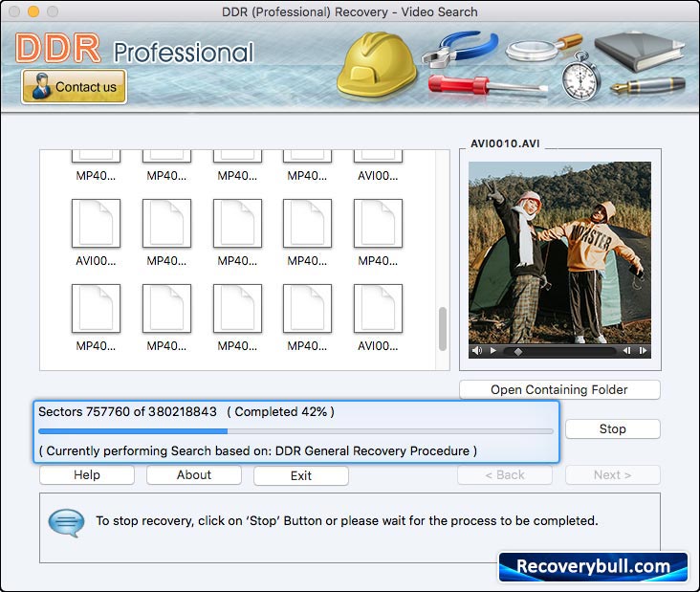Step one frame forward in the preview
The width and height of the screenshot is (700, 592).
pos(643,351)
